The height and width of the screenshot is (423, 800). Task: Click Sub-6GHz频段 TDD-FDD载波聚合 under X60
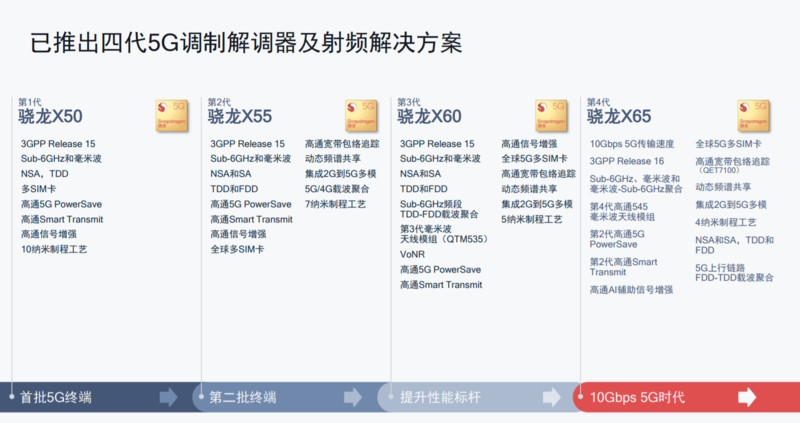tap(439, 209)
